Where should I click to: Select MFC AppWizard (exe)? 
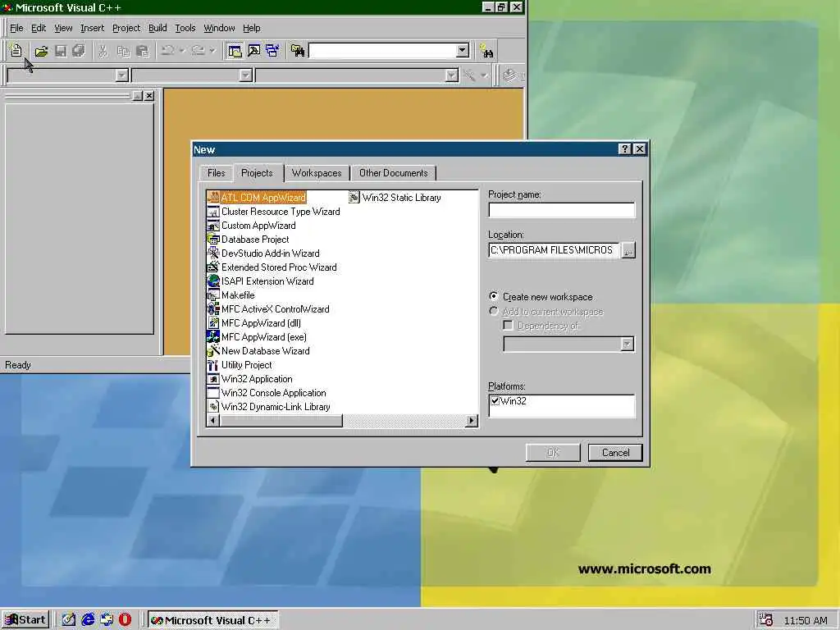coord(257,337)
